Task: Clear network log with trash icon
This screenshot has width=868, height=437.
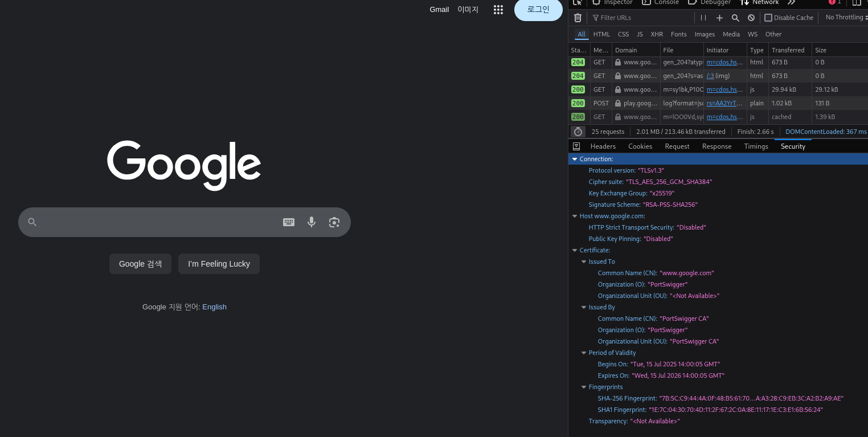Action: pyautogui.click(x=578, y=18)
